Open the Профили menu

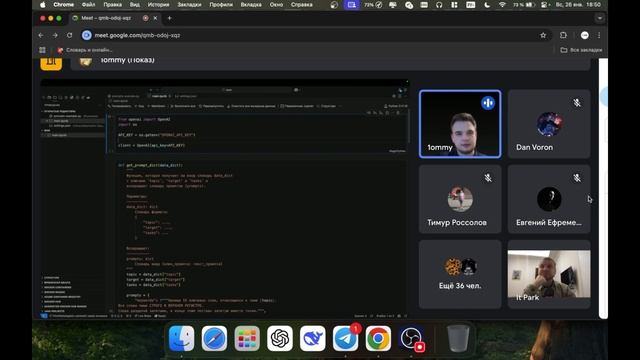221,5
